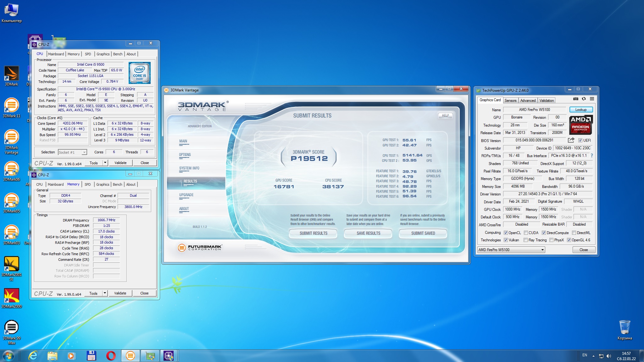Open the 3DMark2001 SE desktop shortcut

(x=11, y=268)
